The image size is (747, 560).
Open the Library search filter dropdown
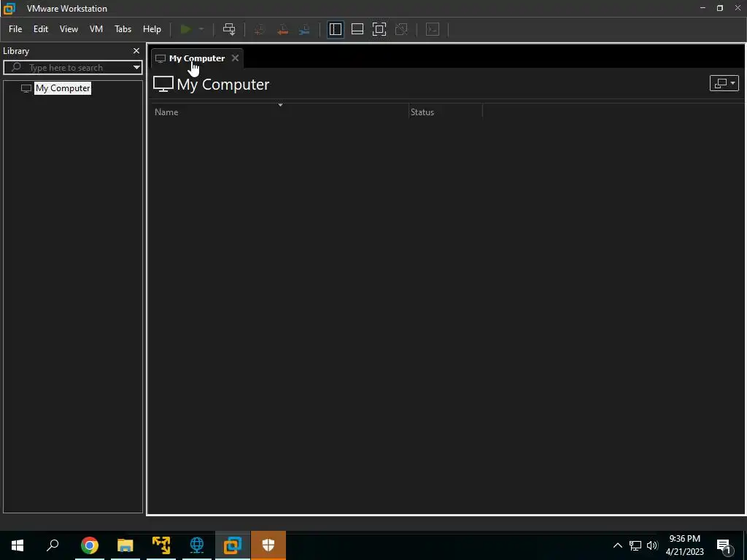tap(136, 68)
